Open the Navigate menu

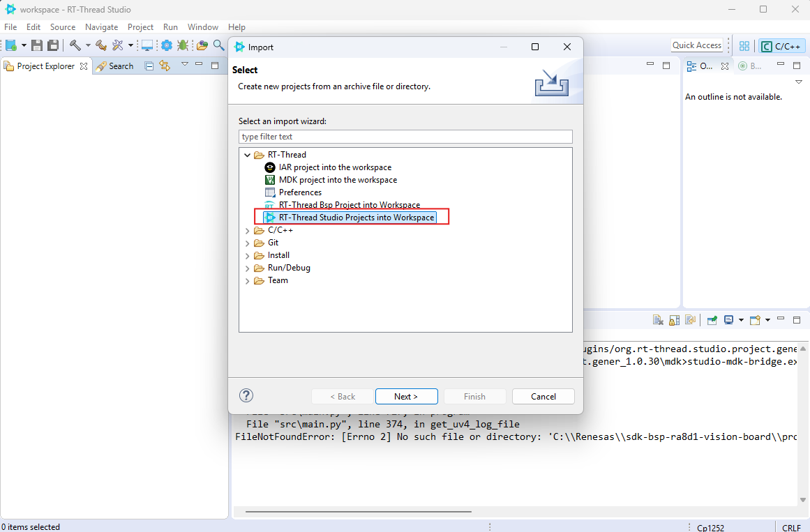[101, 27]
